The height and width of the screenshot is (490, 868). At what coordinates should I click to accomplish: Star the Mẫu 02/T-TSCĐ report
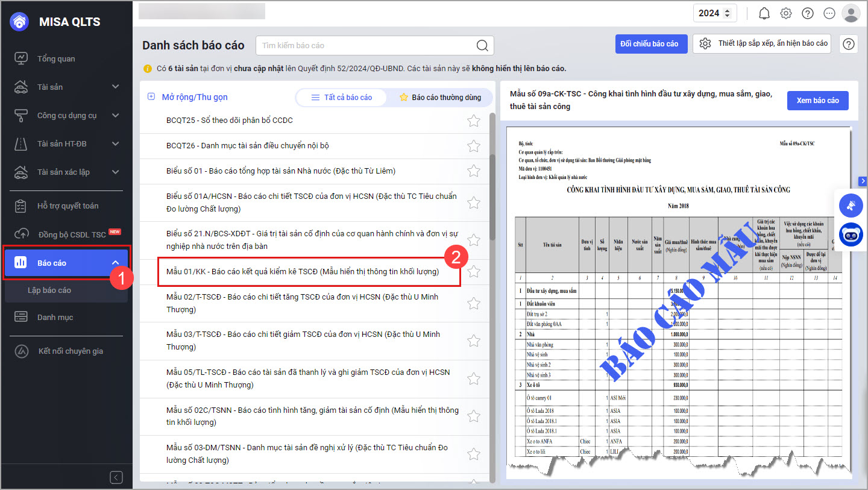474,303
